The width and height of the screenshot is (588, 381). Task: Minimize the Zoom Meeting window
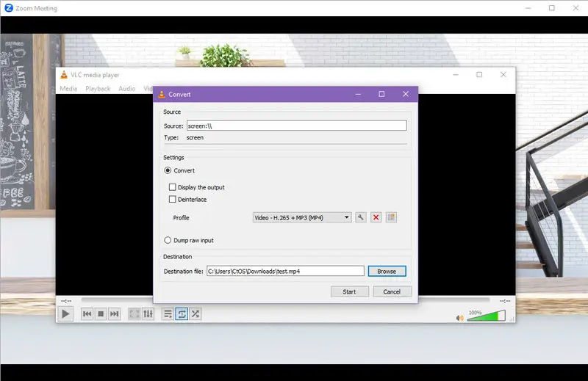coord(528,8)
